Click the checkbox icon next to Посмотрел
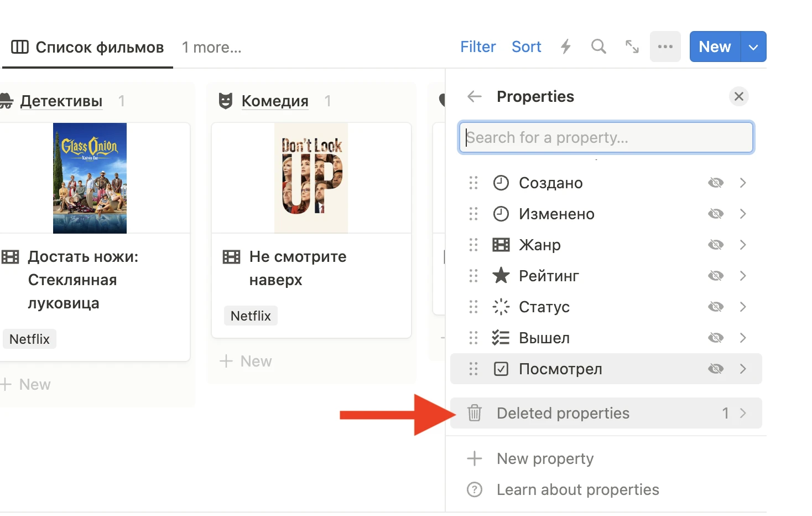Screen dimensions: 812x516 click(501, 369)
